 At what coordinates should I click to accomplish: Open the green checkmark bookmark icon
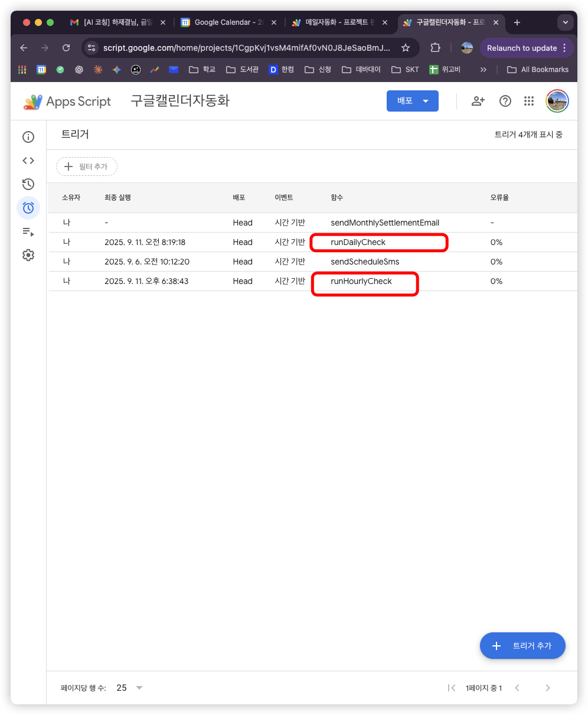click(60, 70)
